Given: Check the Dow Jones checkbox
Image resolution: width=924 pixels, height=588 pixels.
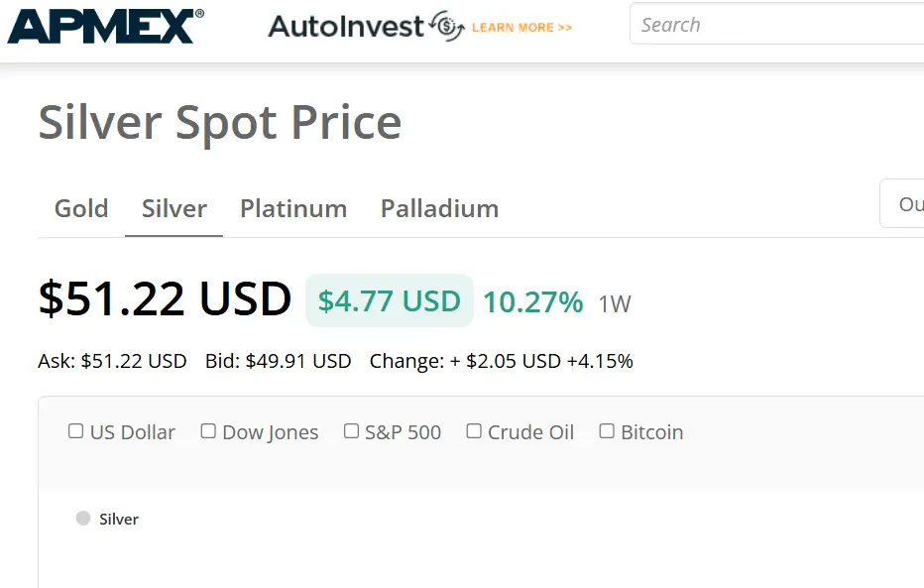Looking at the screenshot, I should pyautogui.click(x=208, y=431).
